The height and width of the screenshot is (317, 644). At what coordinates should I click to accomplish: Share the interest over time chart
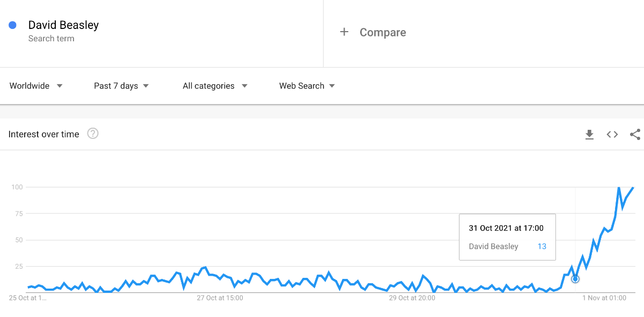click(x=635, y=135)
